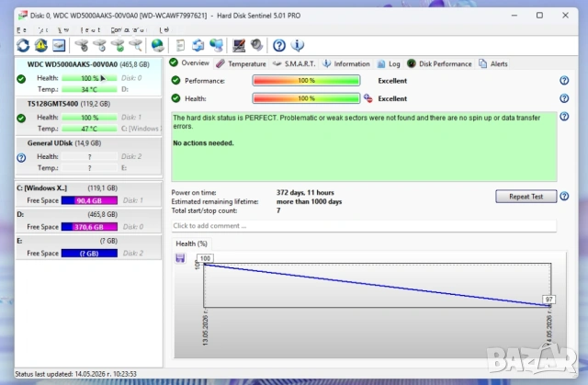The height and width of the screenshot is (385, 588).
Task: Select WDC WD5000AAKS-00V0A0 disk entry
Action: [88, 76]
